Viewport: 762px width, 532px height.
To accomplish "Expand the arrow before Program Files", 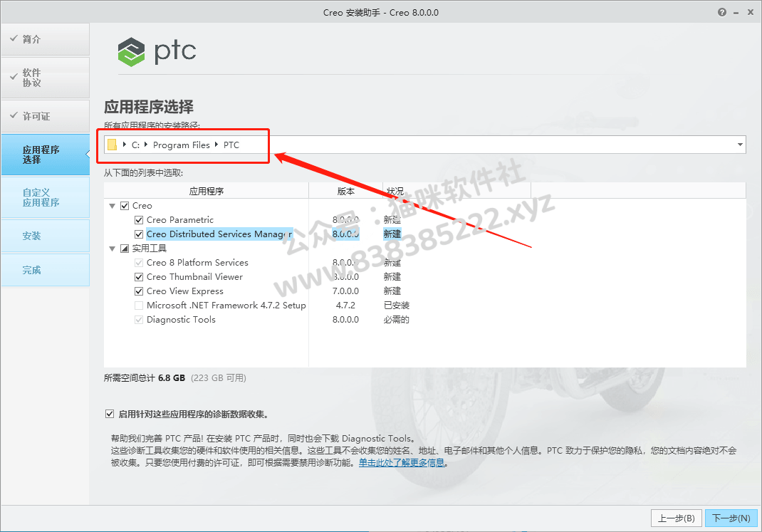I will coord(146,145).
